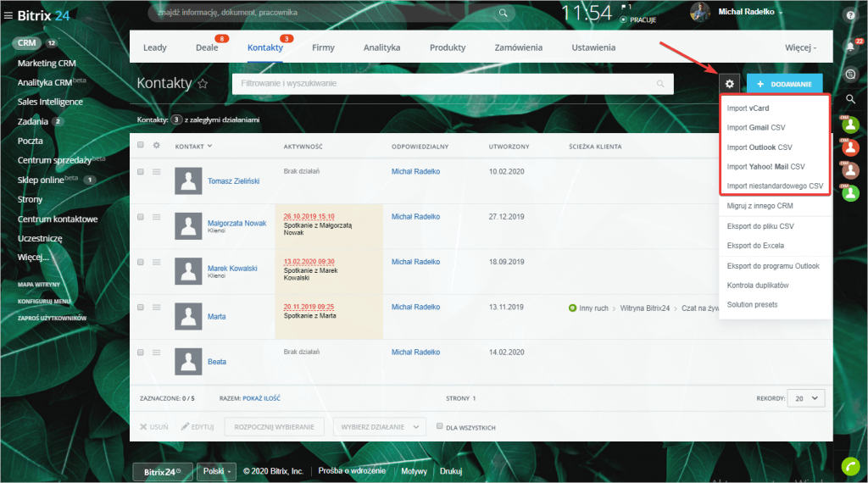Screen dimensions: 868x483
Task: Enable the 'Dla wszystkich' checkbox
Action: click(x=439, y=427)
